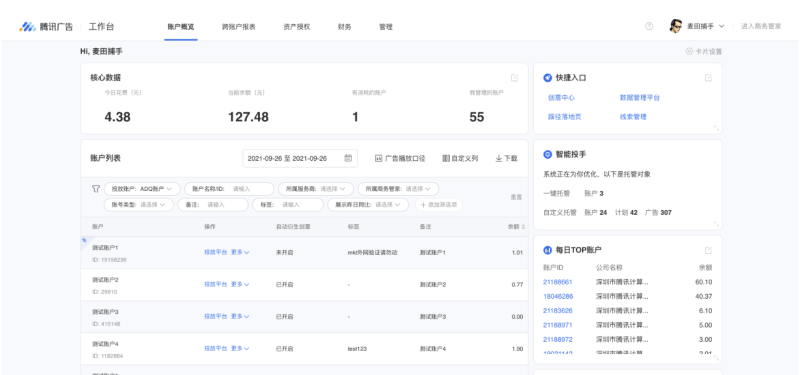Image resolution: width=800 pixels, height=375 pixels.
Task: Open account ID 21188971
Action: coord(558,325)
